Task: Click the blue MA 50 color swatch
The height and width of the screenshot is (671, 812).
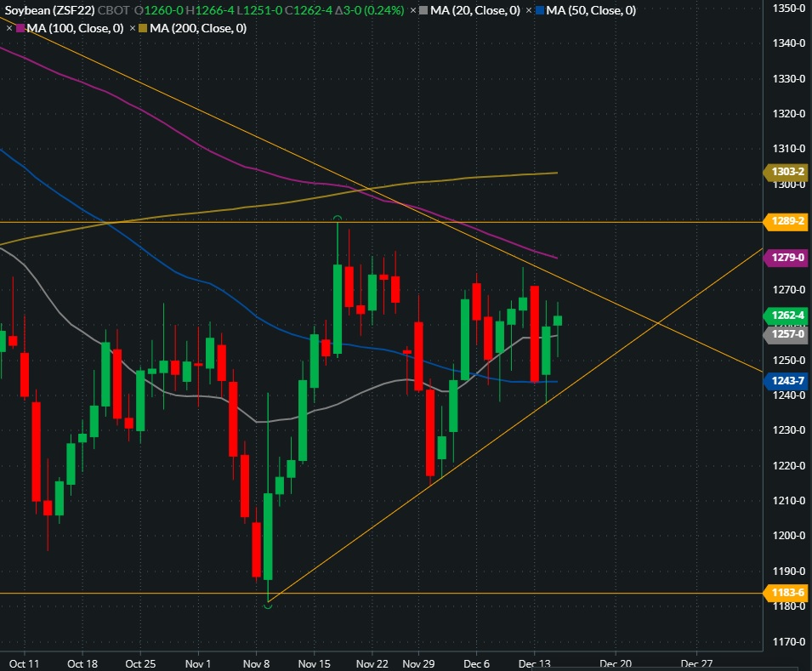Action: click(540, 11)
